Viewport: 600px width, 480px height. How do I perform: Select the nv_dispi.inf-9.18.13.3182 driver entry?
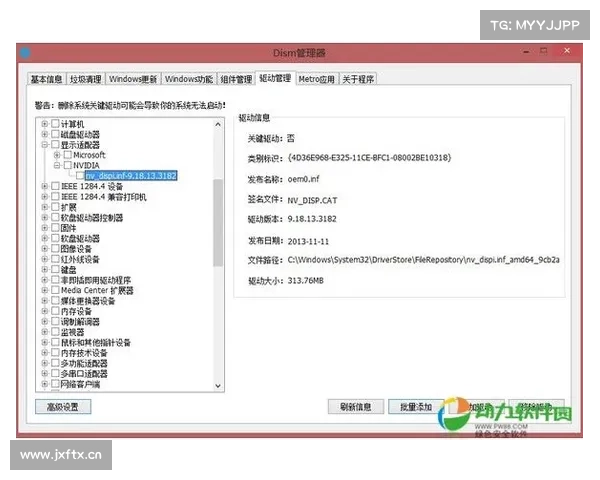131,176
